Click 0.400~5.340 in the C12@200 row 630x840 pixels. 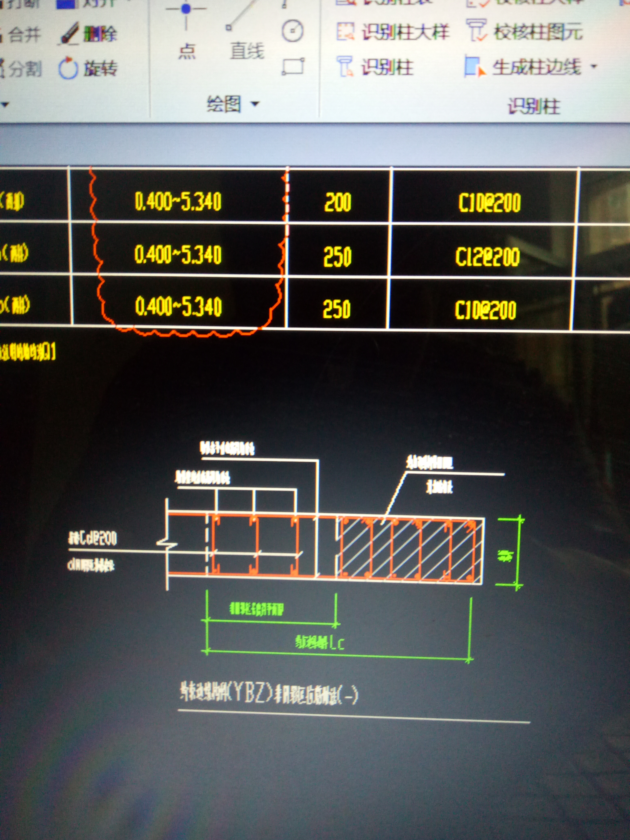tap(178, 254)
